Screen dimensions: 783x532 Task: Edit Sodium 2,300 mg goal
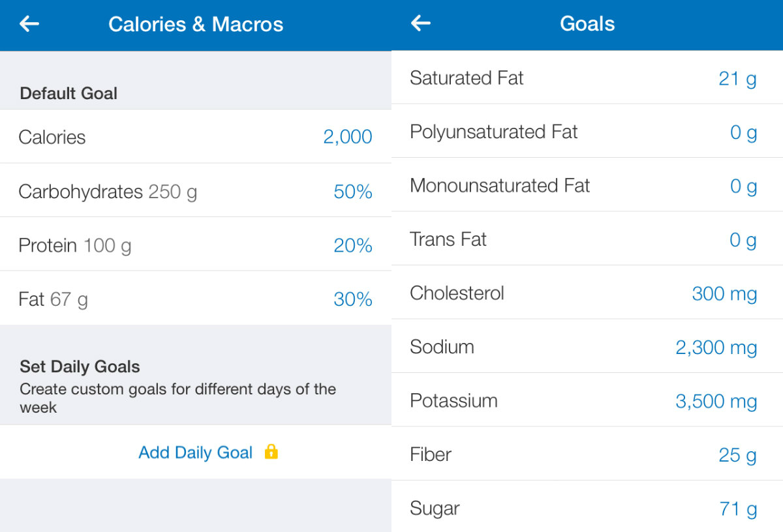click(x=716, y=347)
